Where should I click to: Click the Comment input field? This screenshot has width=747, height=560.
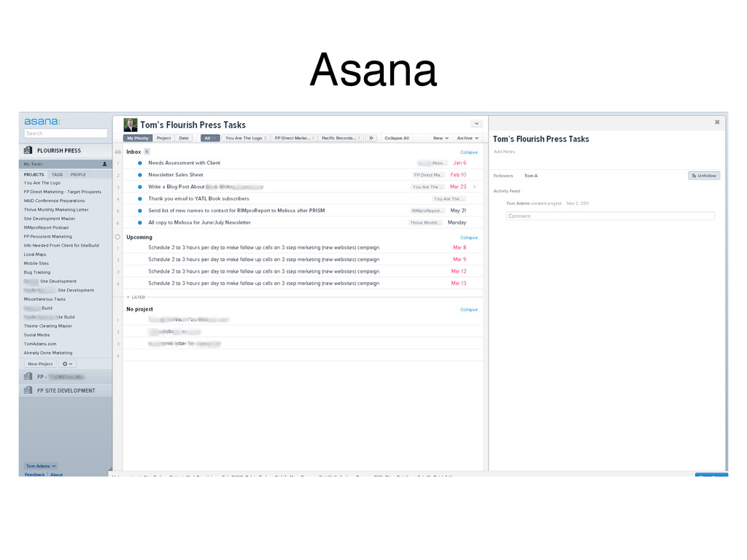pyautogui.click(x=611, y=216)
